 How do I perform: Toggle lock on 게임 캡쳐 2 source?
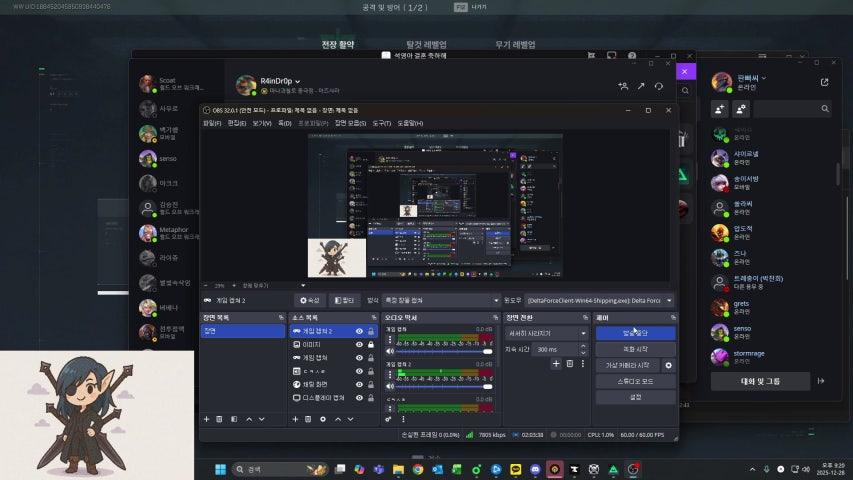pos(371,331)
